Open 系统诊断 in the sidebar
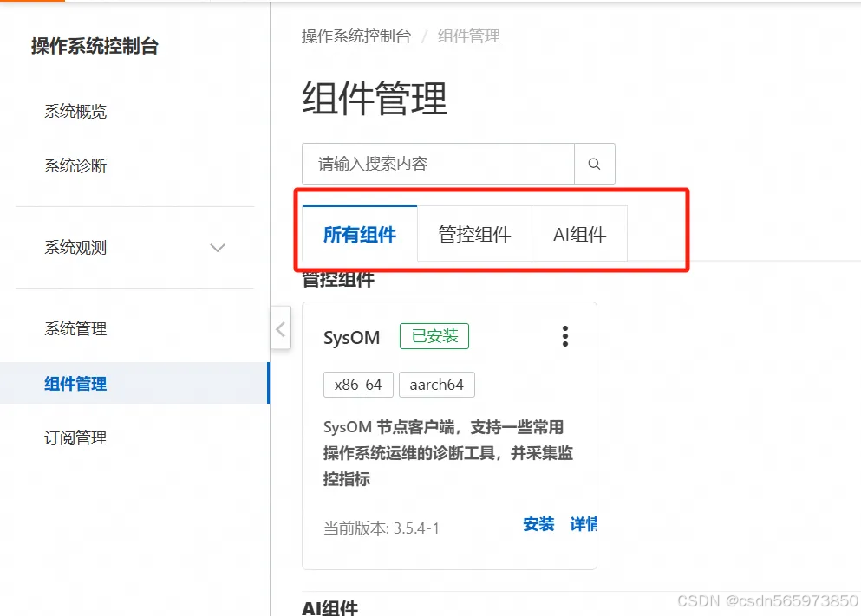The image size is (861, 616). 75,165
